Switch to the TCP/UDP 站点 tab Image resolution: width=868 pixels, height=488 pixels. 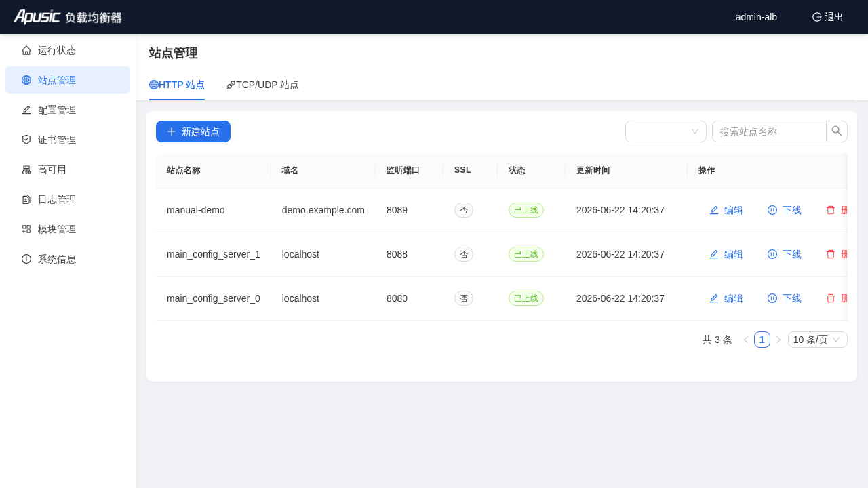[x=263, y=85]
